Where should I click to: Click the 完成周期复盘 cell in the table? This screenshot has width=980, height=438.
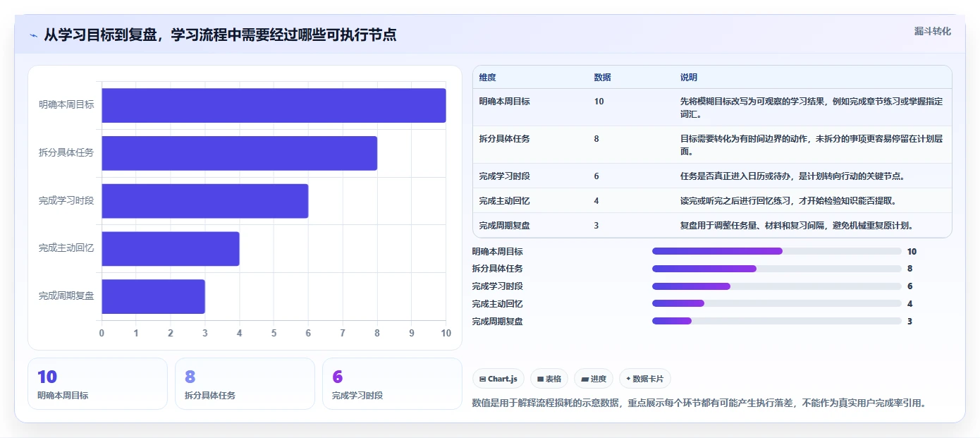click(504, 226)
